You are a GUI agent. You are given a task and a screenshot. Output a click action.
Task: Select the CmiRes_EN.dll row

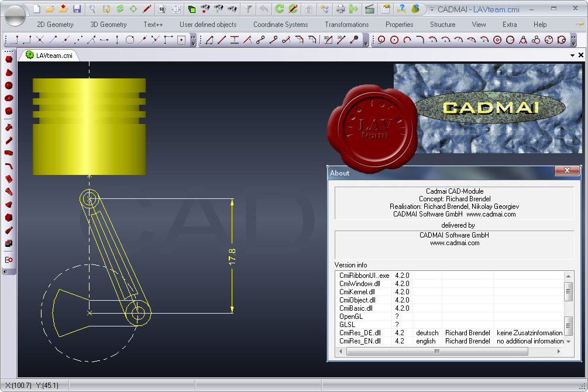click(449, 341)
